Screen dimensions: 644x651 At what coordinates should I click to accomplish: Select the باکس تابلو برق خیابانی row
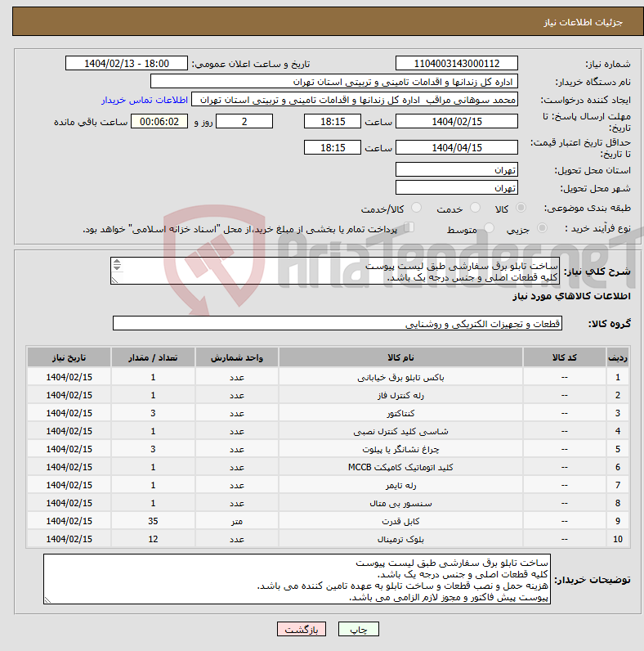[x=328, y=377]
